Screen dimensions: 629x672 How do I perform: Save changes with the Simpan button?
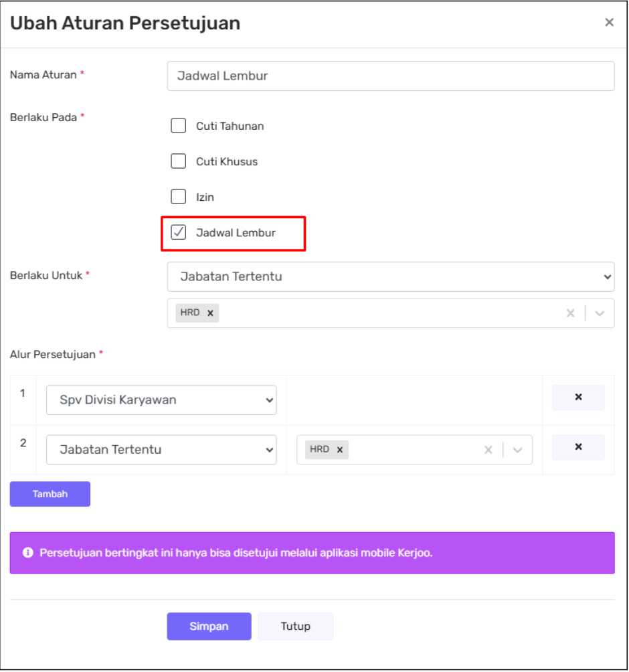[209, 626]
